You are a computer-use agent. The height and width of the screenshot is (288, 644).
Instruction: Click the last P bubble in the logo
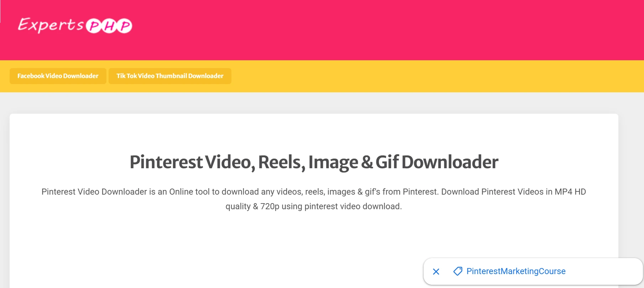pyautogui.click(x=125, y=26)
